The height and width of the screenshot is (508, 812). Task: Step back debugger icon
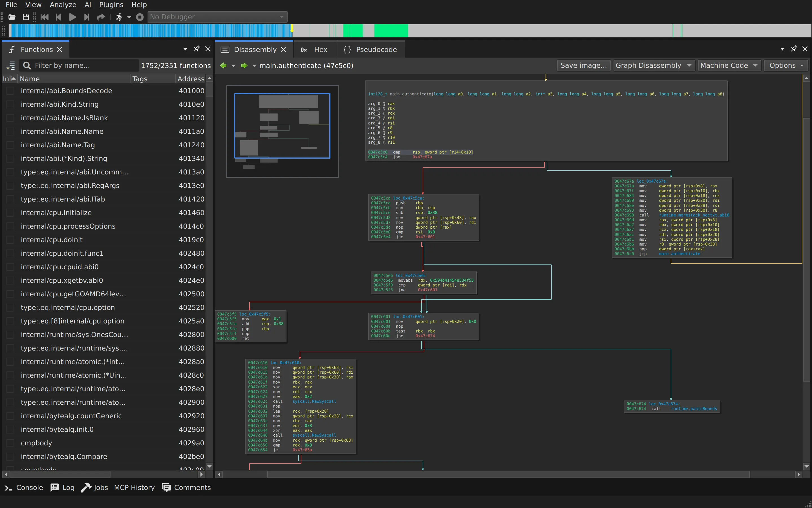tap(58, 17)
